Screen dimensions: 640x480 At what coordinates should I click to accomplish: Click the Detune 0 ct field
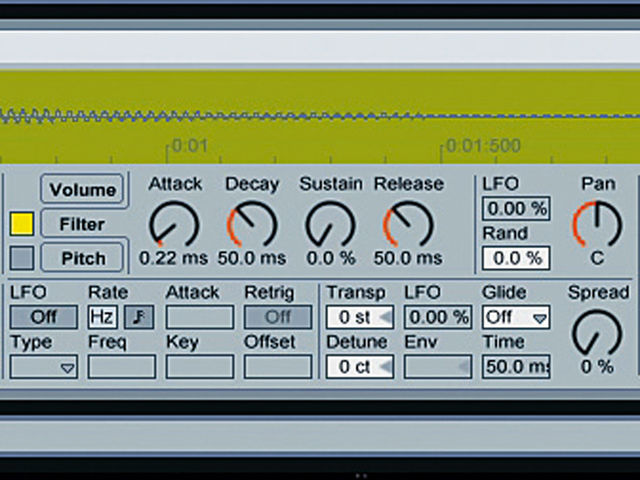pos(360,367)
